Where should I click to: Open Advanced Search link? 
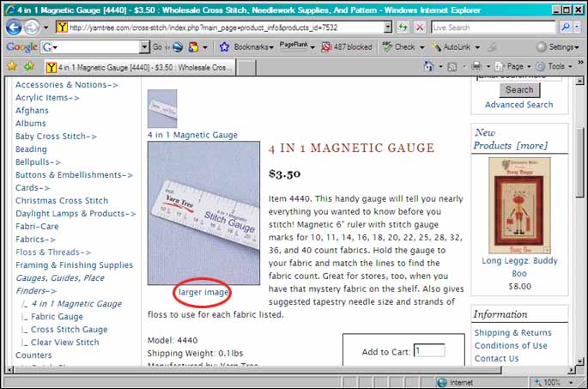(x=519, y=105)
